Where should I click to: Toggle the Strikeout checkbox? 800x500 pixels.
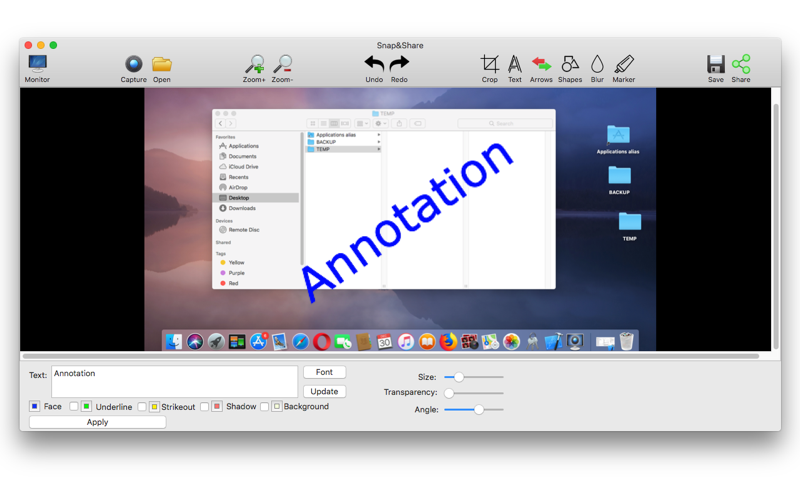click(x=142, y=406)
